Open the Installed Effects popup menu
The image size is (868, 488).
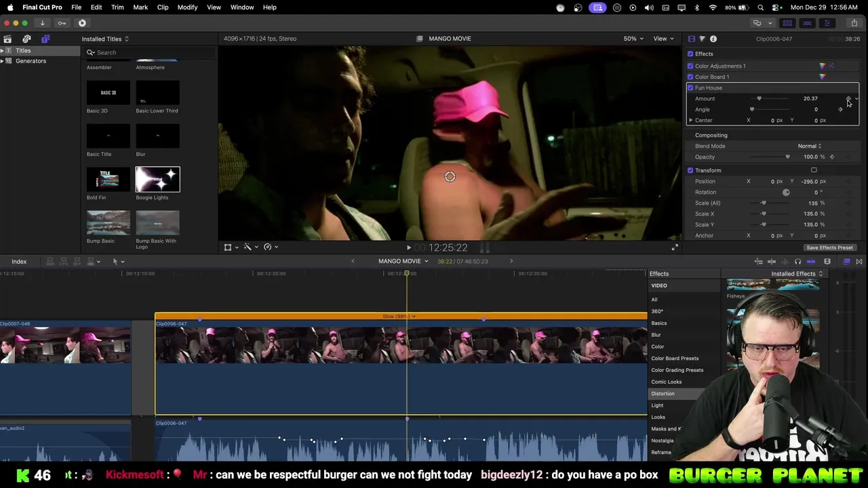[797, 274]
